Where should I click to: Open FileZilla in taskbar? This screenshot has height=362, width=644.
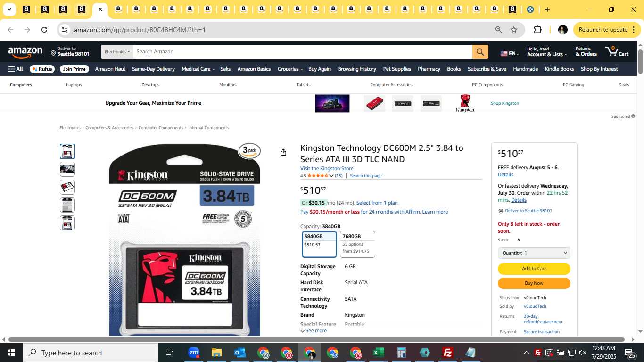(x=448, y=353)
